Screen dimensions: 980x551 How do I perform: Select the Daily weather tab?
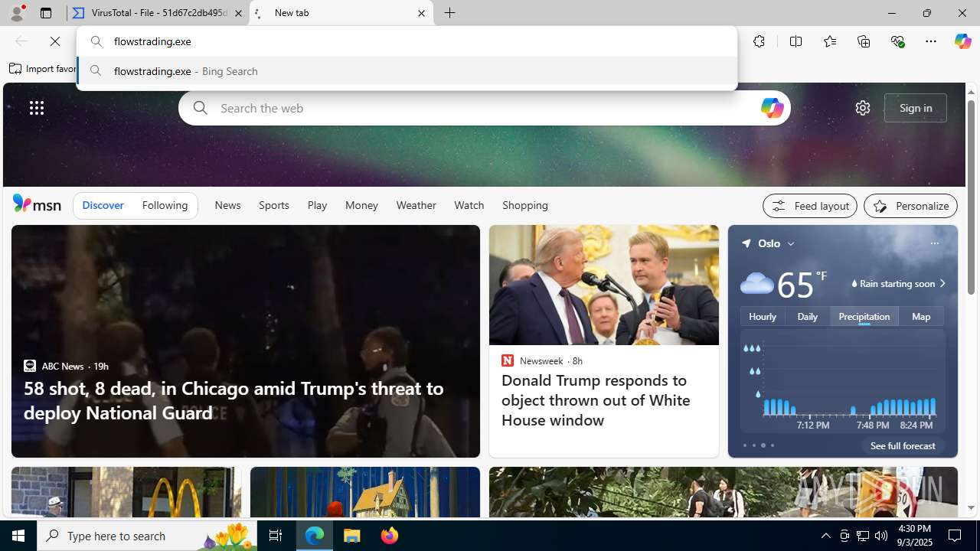(807, 316)
